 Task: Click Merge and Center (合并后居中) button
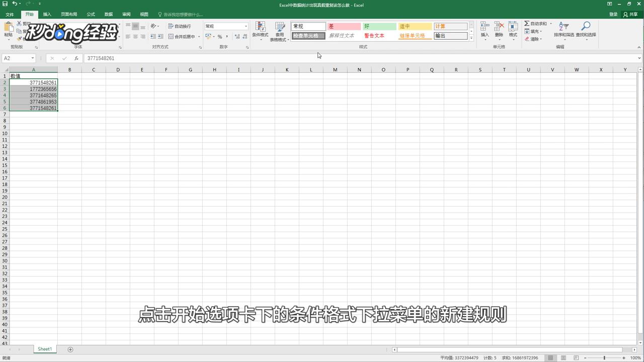182,37
